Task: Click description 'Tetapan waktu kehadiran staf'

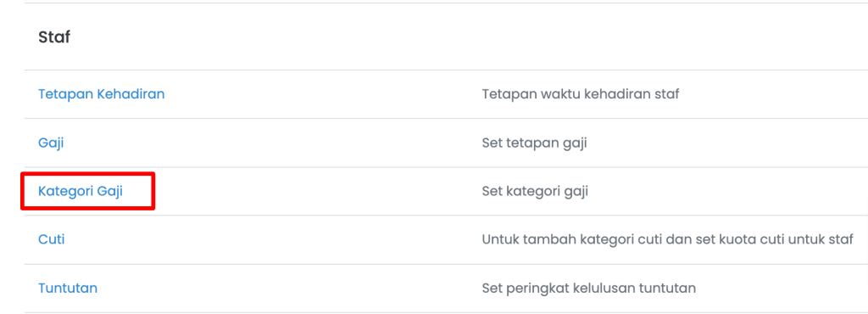Action: pos(581,94)
